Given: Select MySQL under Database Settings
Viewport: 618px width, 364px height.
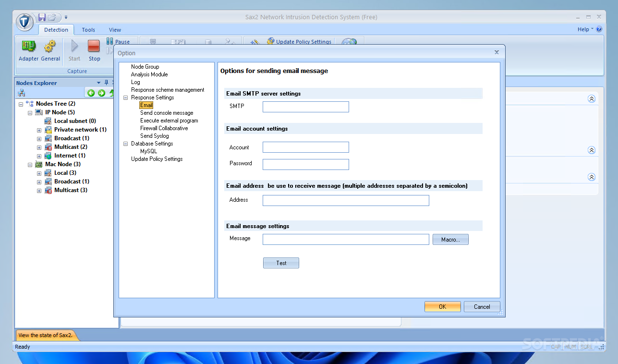Looking at the screenshot, I should pos(148,151).
